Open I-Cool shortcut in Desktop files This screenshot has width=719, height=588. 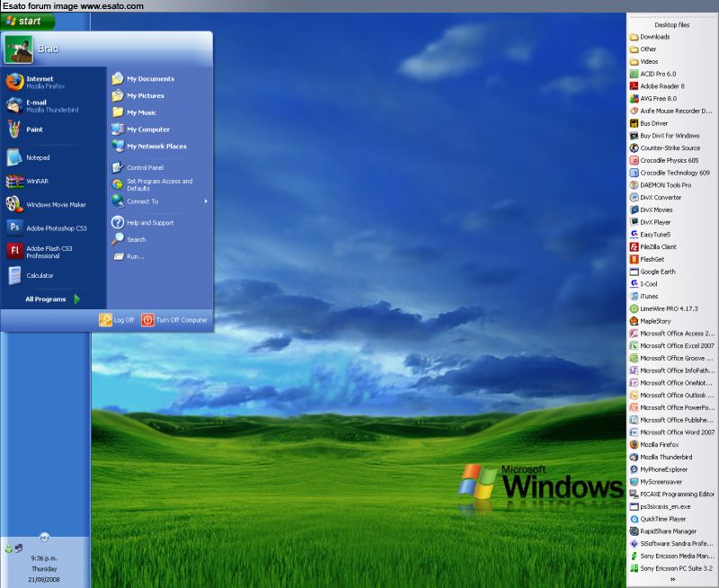(x=644, y=284)
